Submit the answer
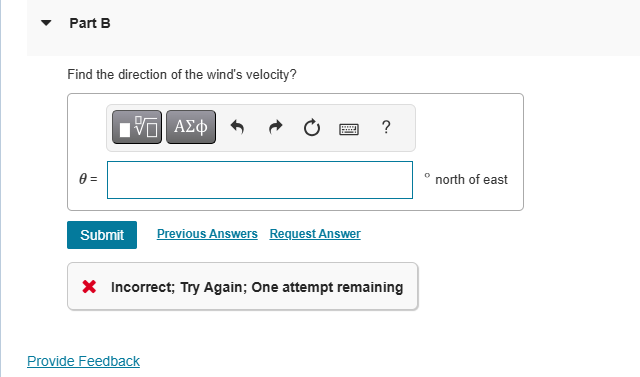Viewport: 640px width, 377px height. [x=102, y=235]
